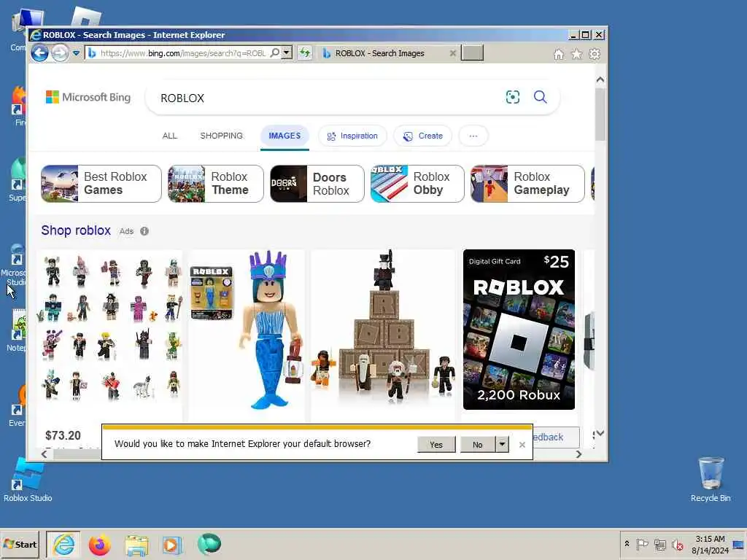Open the $25 Roblox Digital Gift Card
Screen dimensions: 747x560
pyautogui.click(x=519, y=330)
